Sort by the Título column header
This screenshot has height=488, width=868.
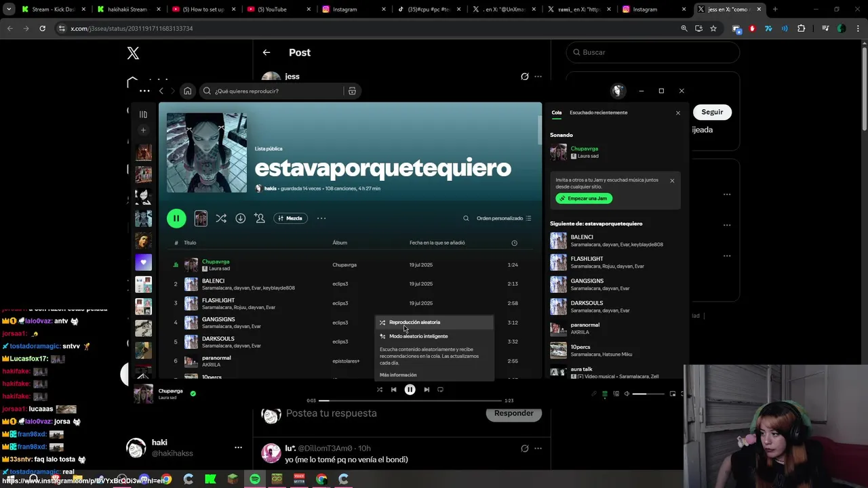pos(190,243)
